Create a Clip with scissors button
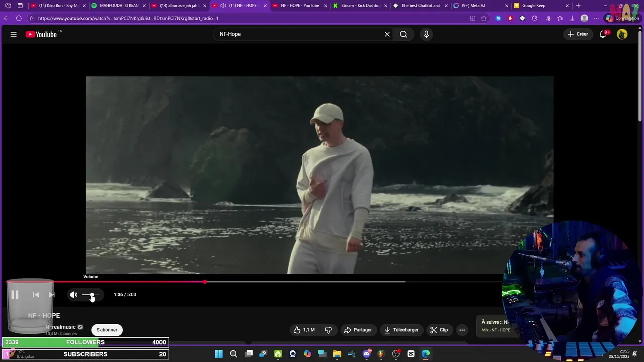The width and height of the screenshot is (644, 362). [x=439, y=330]
